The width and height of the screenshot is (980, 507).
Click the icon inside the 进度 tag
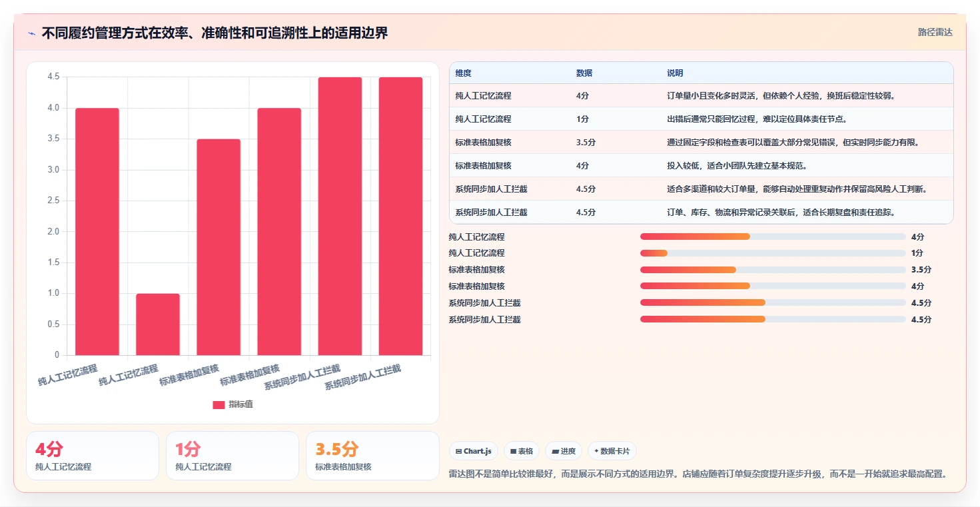(x=555, y=451)
